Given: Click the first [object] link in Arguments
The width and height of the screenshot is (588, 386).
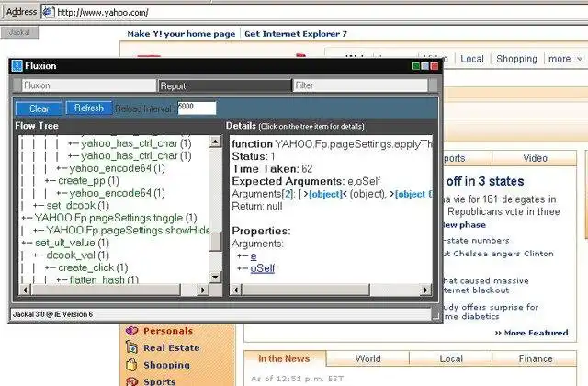Looking at the screenshot, I should (325, 194).
